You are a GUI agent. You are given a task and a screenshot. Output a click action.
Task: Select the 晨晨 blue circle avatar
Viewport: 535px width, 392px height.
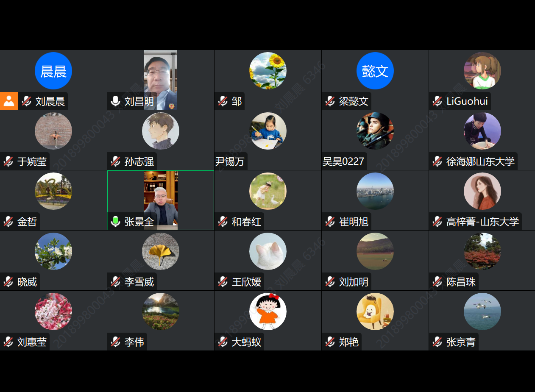click(x=53, y=71)
